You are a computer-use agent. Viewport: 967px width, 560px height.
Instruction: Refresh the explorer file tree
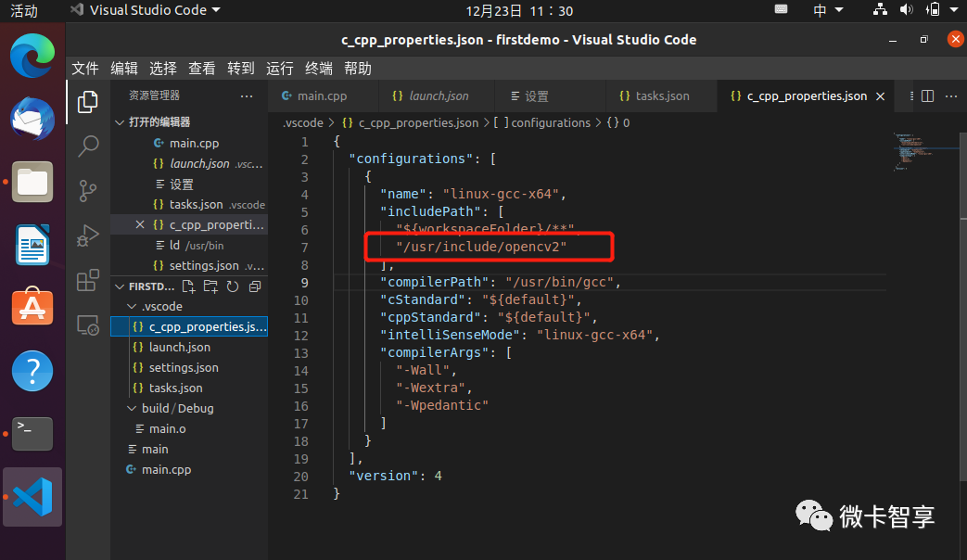(x=233, y=286)
